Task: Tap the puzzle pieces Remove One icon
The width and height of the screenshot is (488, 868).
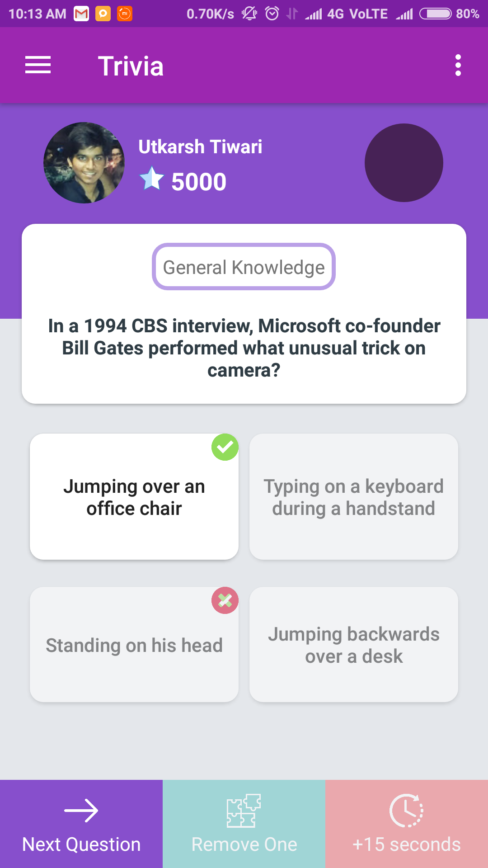Action: pos(244,811)
